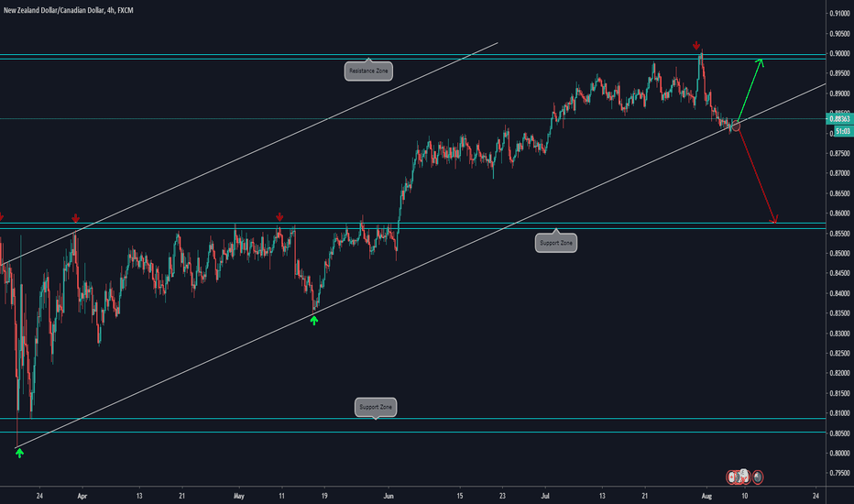
Task: Click the 10 date label after Aug
Action: tap(745, 496)
